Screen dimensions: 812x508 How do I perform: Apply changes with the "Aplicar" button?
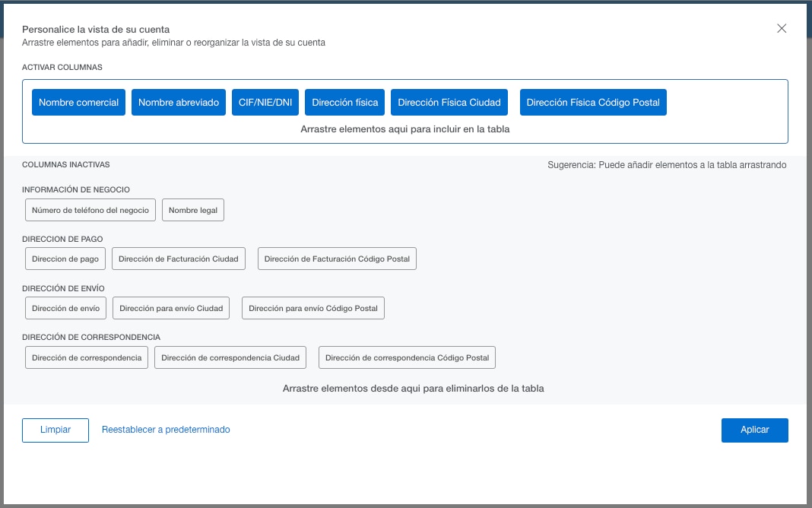pyautogui.click(x=754, y=430)
